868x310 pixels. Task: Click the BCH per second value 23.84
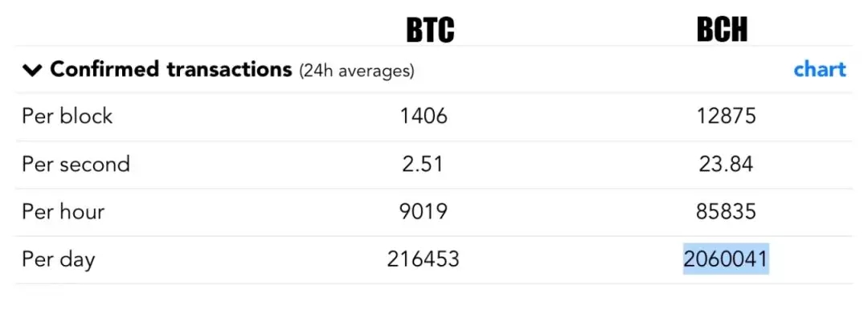726,165
